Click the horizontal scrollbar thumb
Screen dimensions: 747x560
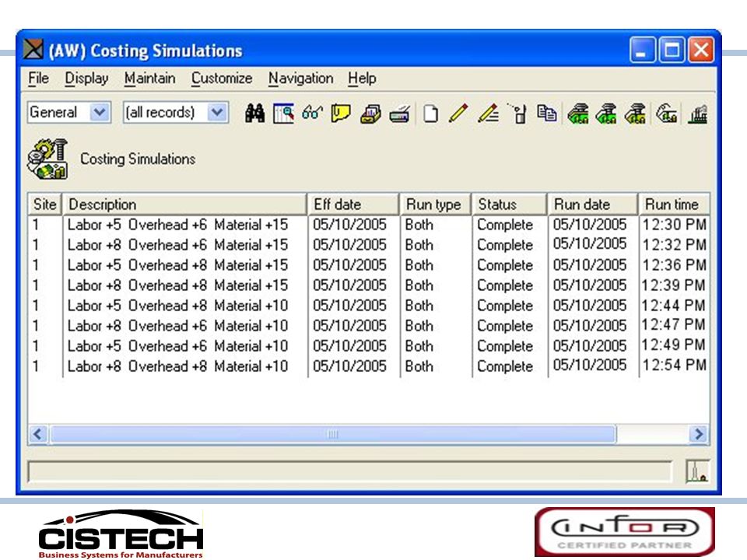333,434
